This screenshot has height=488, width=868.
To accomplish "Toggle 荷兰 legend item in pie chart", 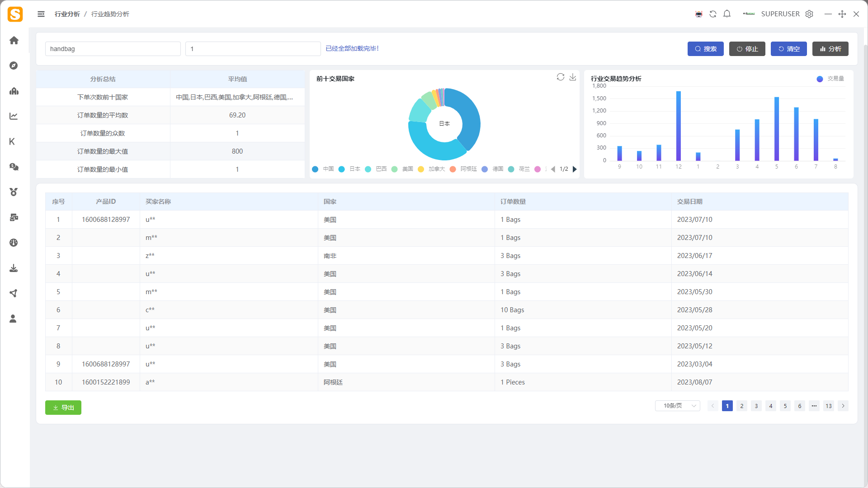I will pos(519,169).
